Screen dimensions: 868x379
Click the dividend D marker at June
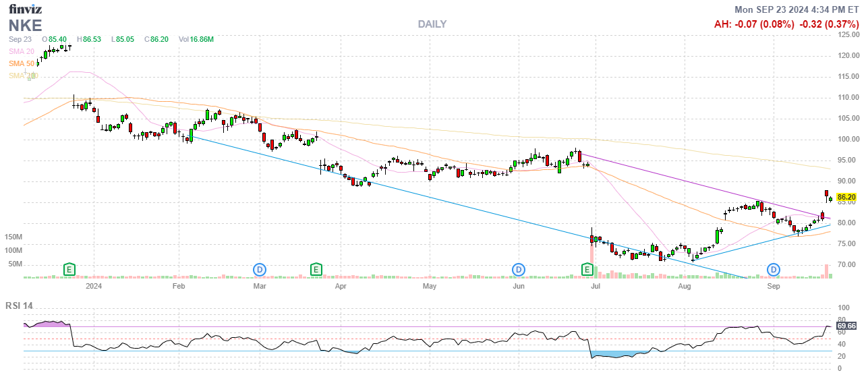click(x=518, y=270)
